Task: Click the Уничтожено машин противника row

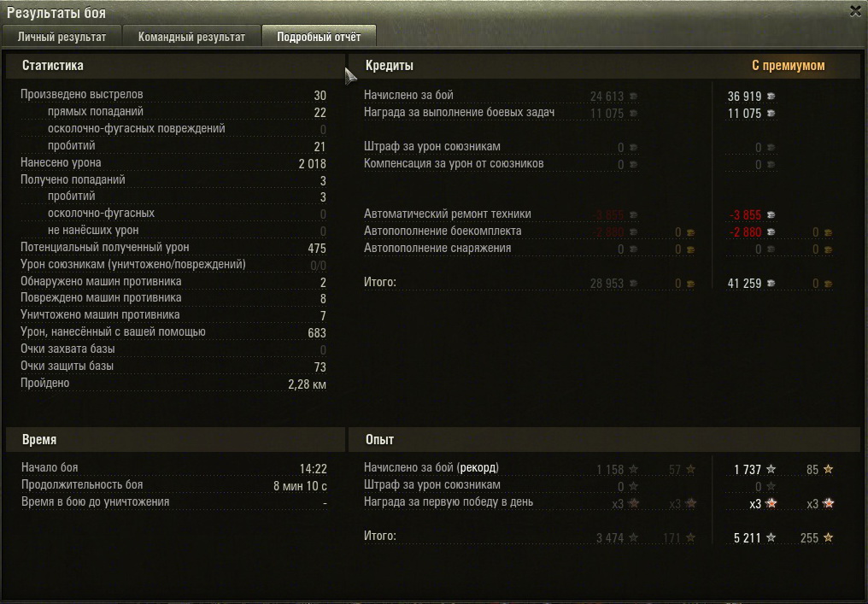Action: click(x=173, y=315)
